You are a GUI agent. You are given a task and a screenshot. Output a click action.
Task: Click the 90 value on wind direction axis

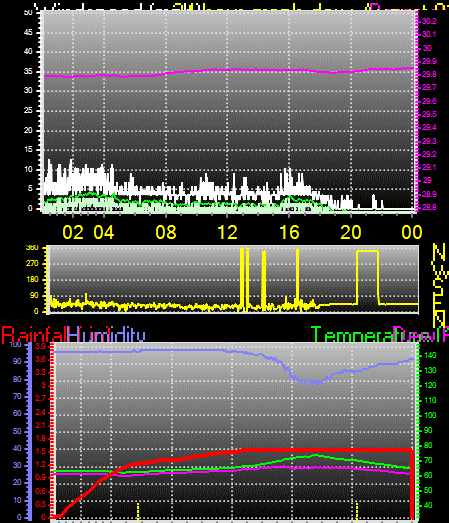tap(34, 296)
